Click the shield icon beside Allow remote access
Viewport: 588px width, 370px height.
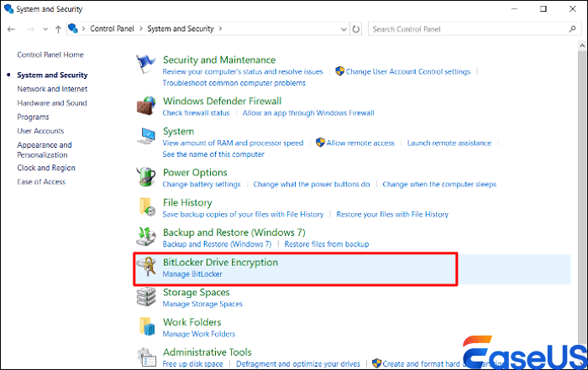pyautogui.click(x=320, y=143)
